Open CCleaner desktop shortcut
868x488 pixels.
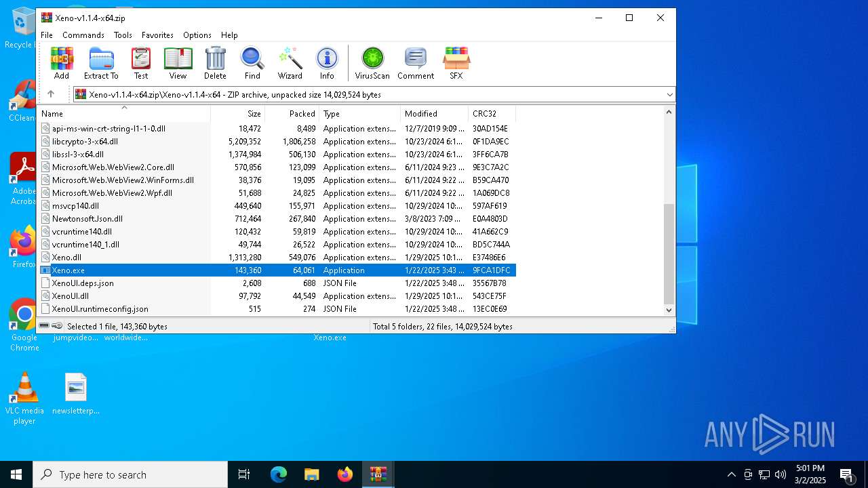coord(22,100)
